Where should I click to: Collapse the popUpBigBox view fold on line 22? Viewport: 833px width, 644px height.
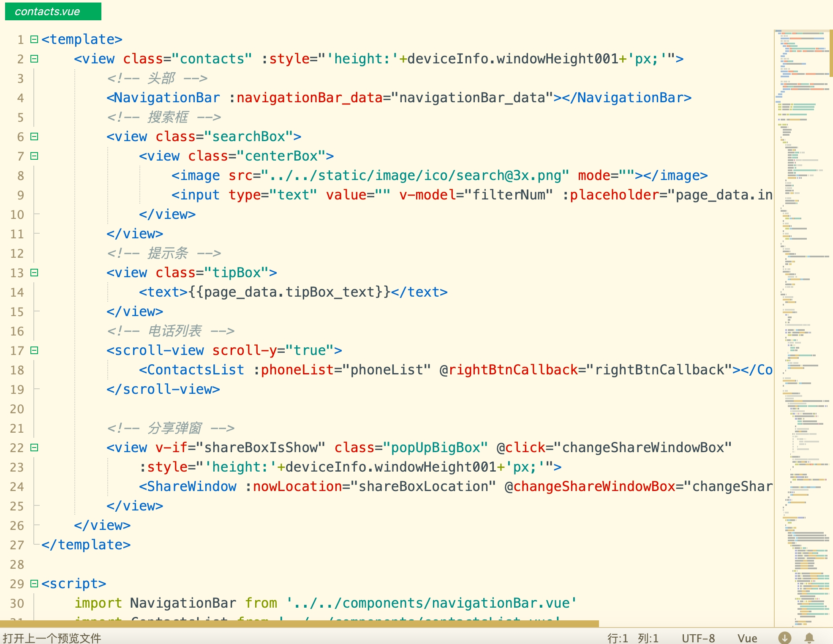pos(34,448)
